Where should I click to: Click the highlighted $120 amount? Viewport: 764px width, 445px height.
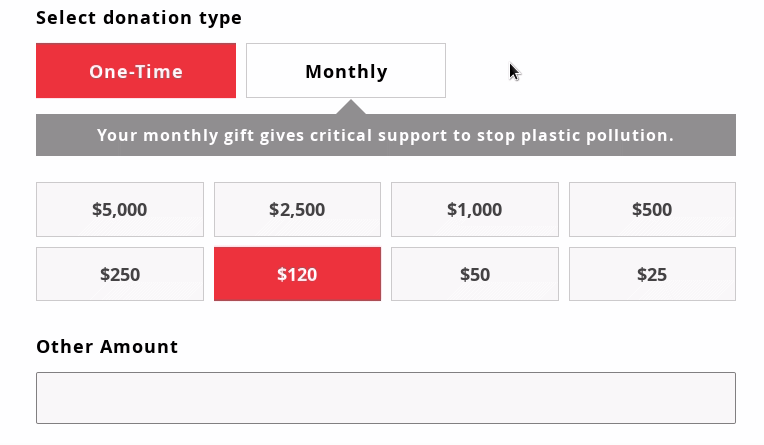297,274
